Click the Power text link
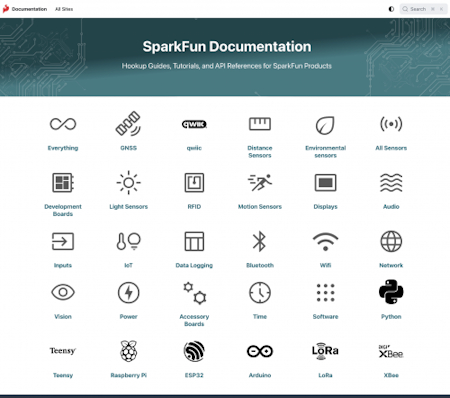Viewport: 450px width, 398px height. point(129,317)
